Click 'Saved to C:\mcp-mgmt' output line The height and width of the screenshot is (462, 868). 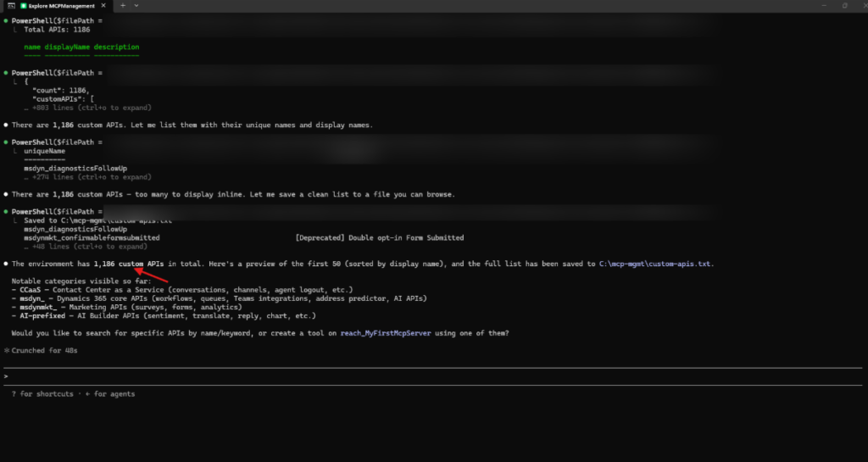click(x=98, y=220)
